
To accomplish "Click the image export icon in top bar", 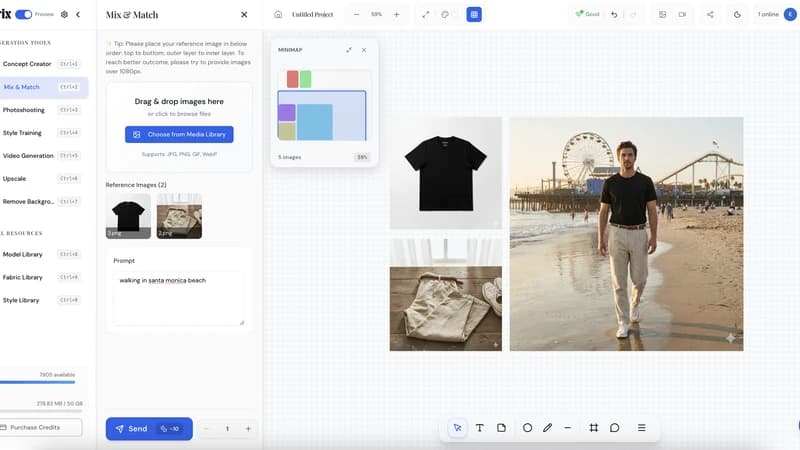I will click(x=662, y=14).
